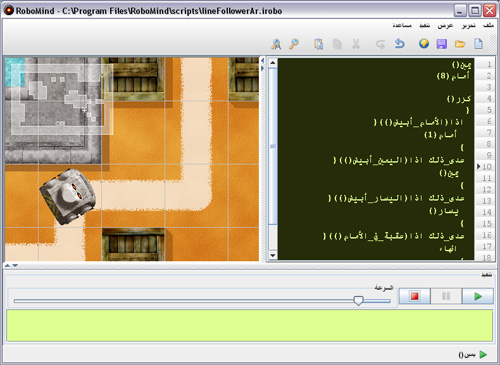Click code line أمام(1)
Image resolution: width=500 pixels, height=365 pixels.
440,135
